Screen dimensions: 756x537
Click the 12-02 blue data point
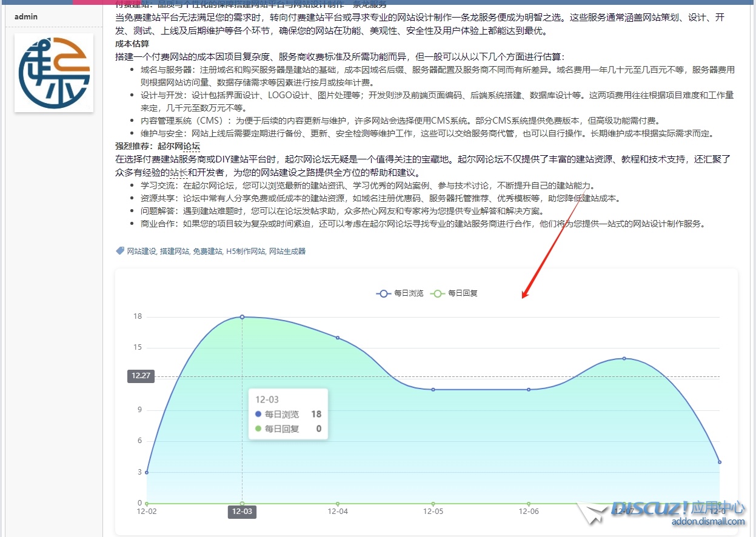tap(147, 472)
